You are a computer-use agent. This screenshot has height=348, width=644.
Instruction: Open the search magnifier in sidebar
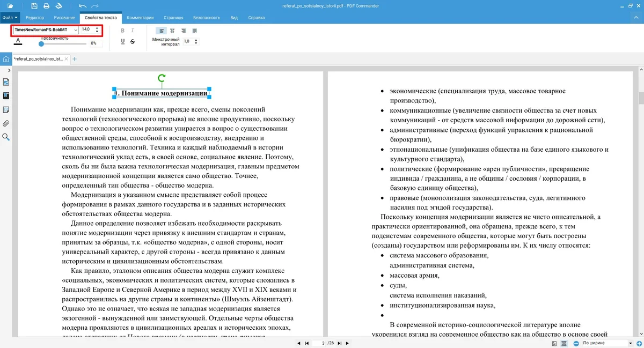(x=6, y=137)
